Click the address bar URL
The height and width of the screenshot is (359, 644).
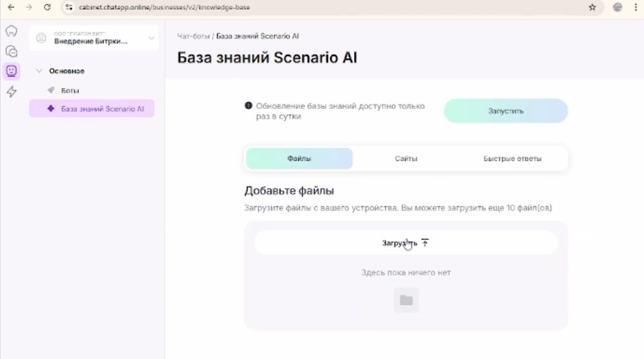[x=164, y=7]
